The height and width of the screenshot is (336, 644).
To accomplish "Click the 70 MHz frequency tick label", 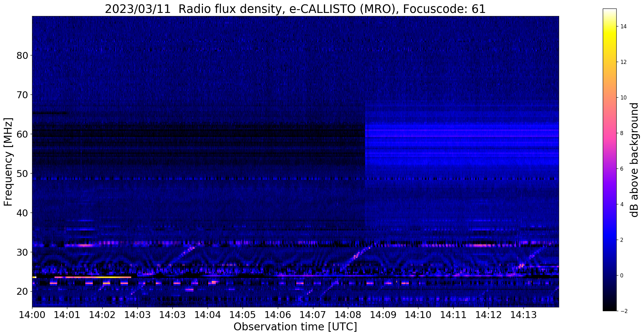I will (x=22, y=95).
